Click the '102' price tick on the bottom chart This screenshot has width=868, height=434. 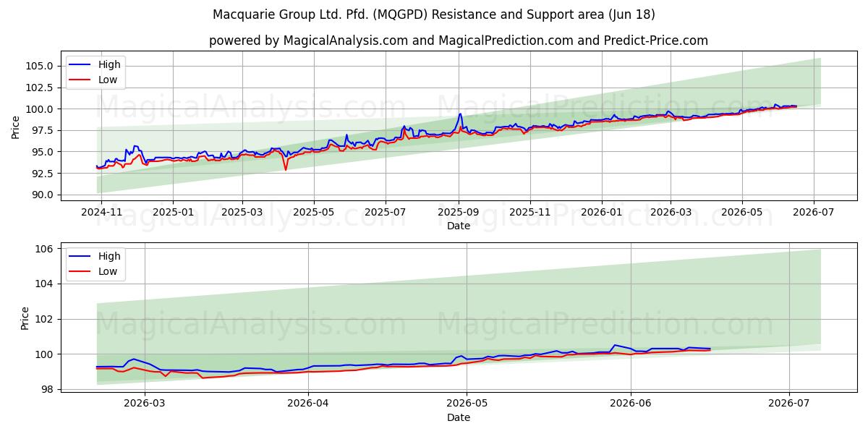click(46, 319)
